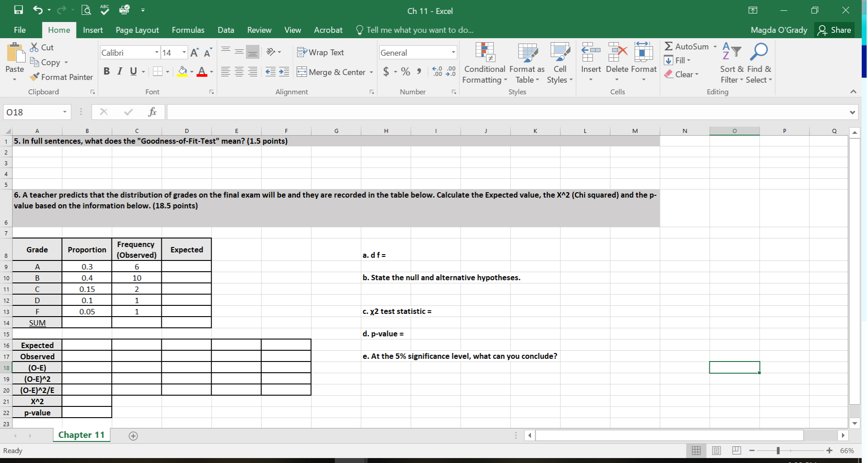The width and height of the screenshot is (868, 463).
Task: Expand the Name Box dropdown
Action: click(65, 112)
